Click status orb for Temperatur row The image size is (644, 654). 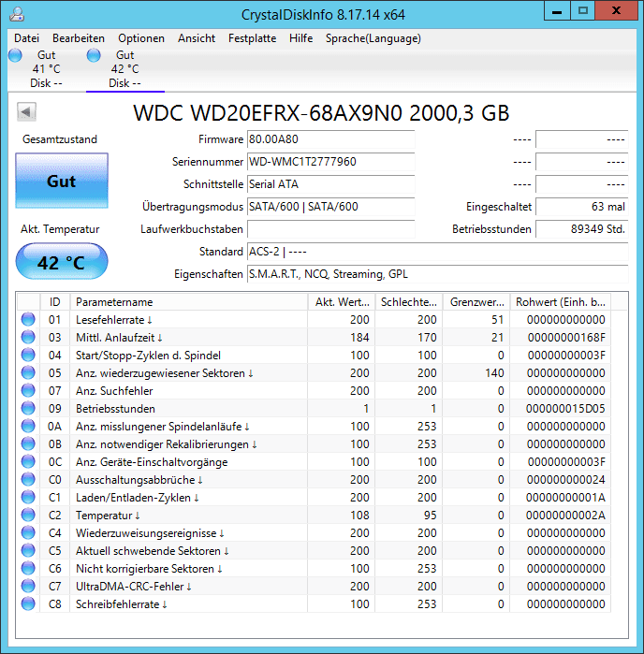click(28, 516)
